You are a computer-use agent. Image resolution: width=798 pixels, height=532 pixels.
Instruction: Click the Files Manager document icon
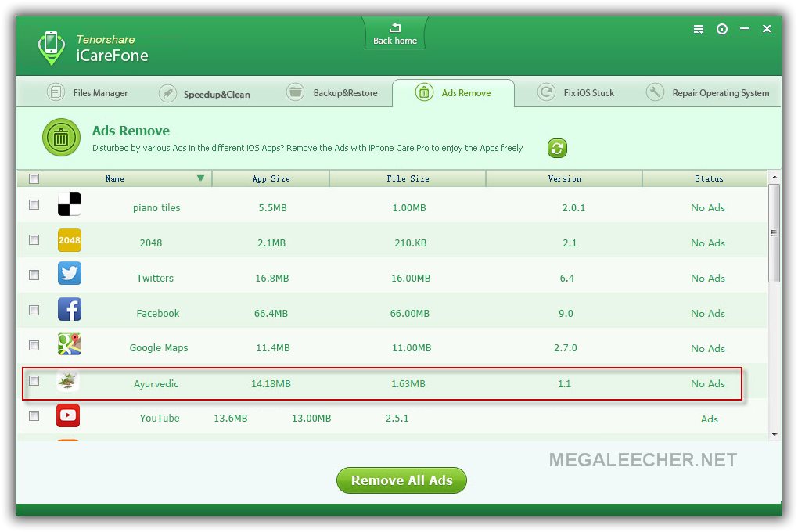tap(56, 92)
